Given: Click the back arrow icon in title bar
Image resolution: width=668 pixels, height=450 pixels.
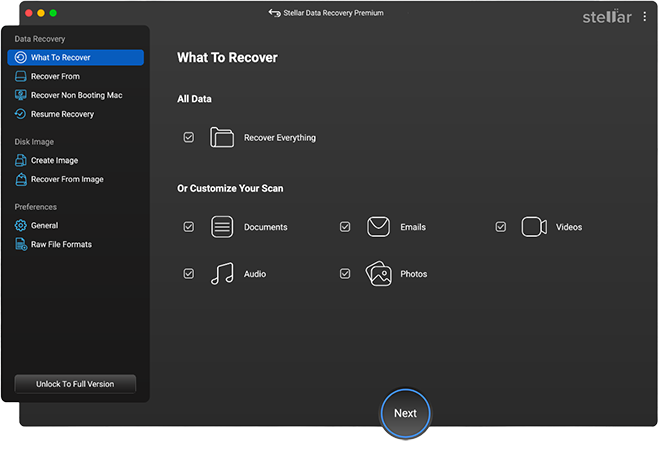Looking at the screenshot, I should (274, 13).
